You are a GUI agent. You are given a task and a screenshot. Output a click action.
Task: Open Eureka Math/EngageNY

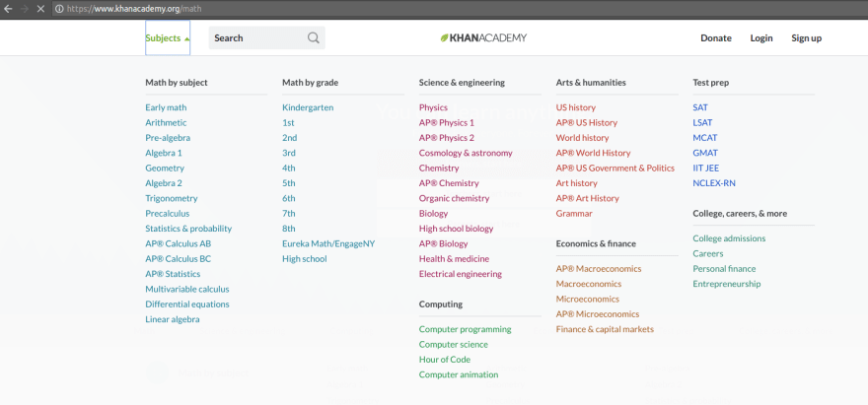[328, 243]
